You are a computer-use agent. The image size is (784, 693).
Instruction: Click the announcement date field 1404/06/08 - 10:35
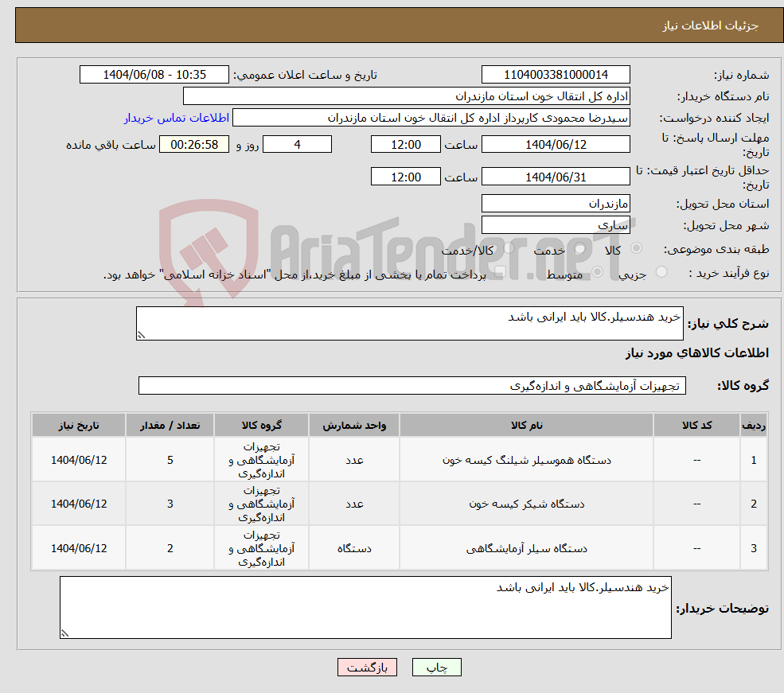(154, 75)
